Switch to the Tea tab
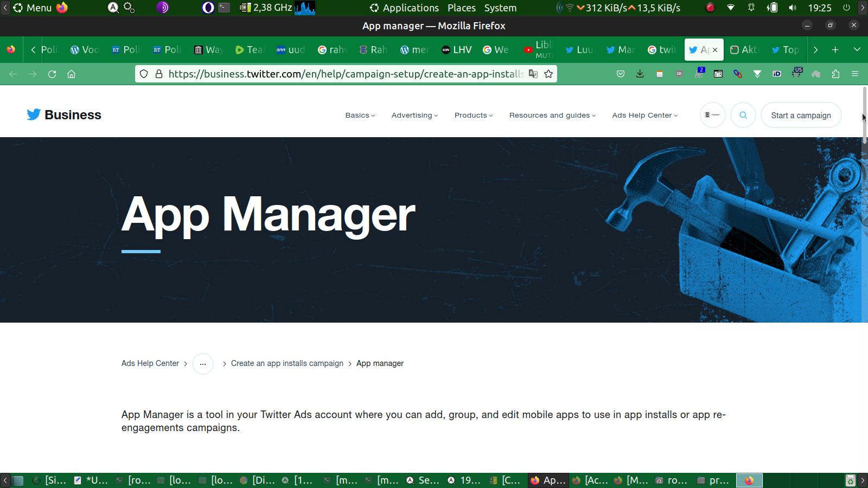 tap(250, 50)
